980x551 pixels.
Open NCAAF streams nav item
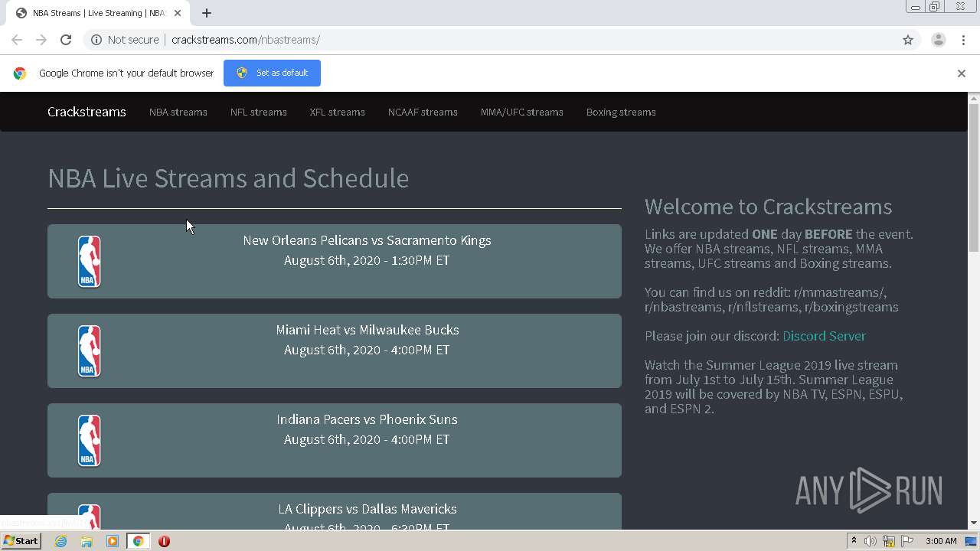(423, 112)
